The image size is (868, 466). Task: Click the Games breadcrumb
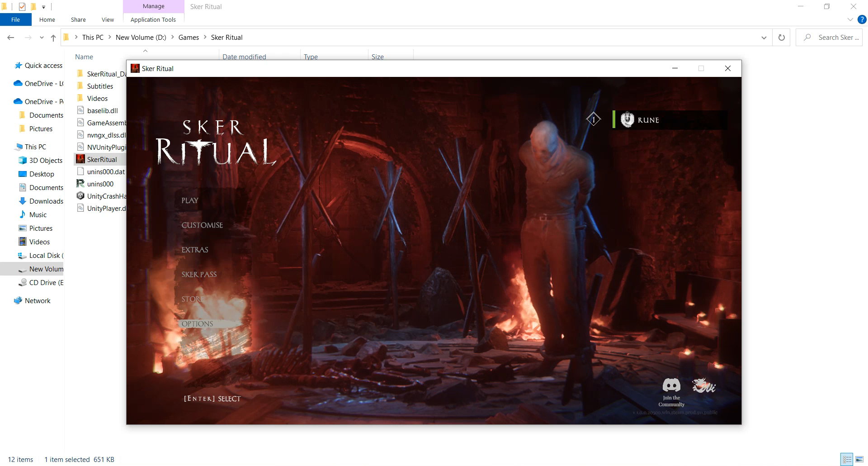(x=189, y=38)
